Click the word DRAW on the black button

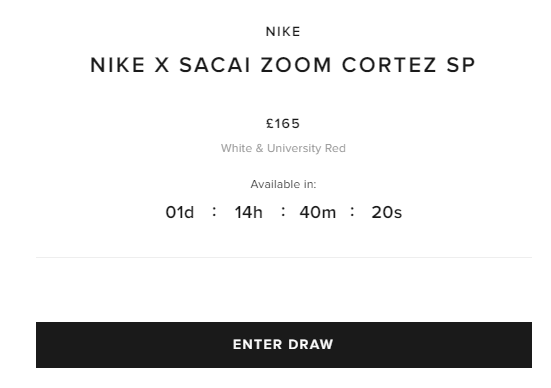tap(311, 345)
